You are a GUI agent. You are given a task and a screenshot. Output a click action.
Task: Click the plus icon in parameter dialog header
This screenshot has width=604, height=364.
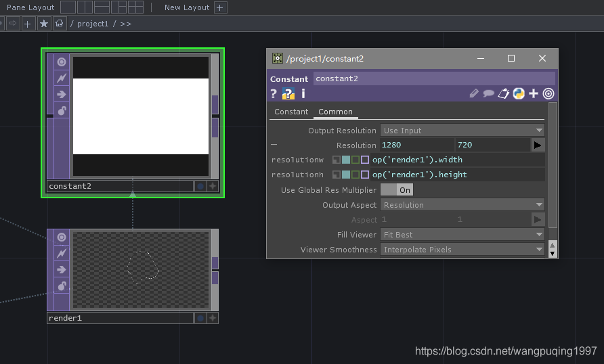tap(534, 93)
